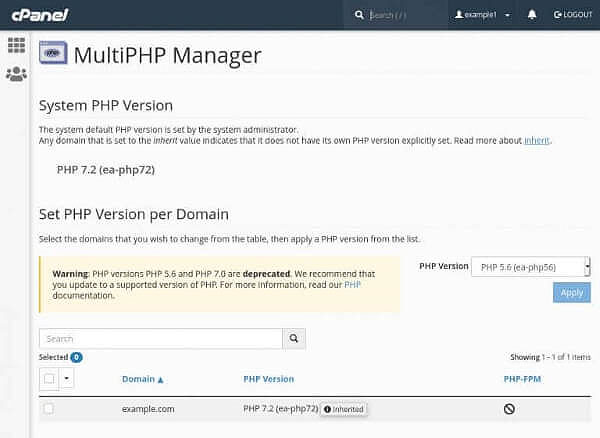Image resolution: width=600 pixels, height=438 pixels.
Task: Click the MultiPHP Manager page icon
Action: (x=54, y=54)
